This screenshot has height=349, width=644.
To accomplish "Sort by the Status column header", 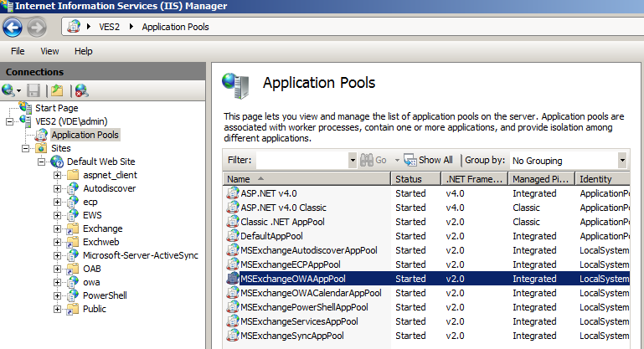I will tap(416, 179).
